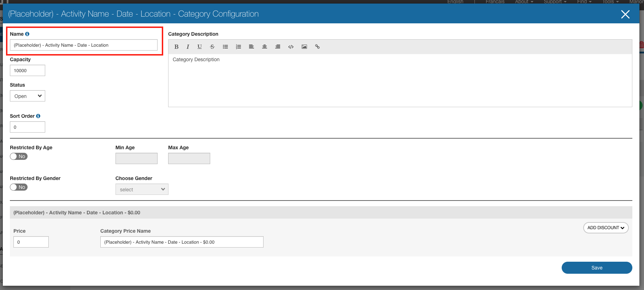
Task: Insert a numbered list
Action: tap(238, 47)
